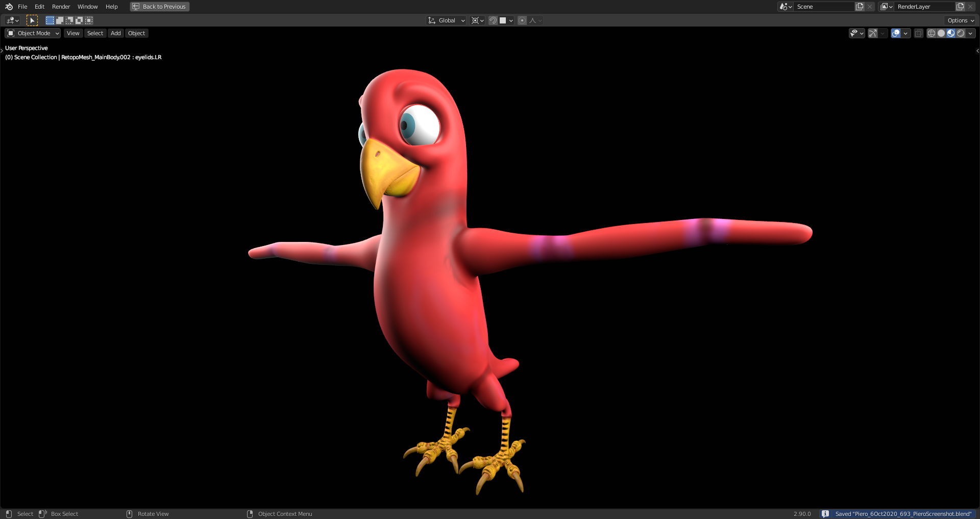The height and width of the screenshot is (519, 980).
Task: Open the editor type selector icon
Action: coord(11,20)
